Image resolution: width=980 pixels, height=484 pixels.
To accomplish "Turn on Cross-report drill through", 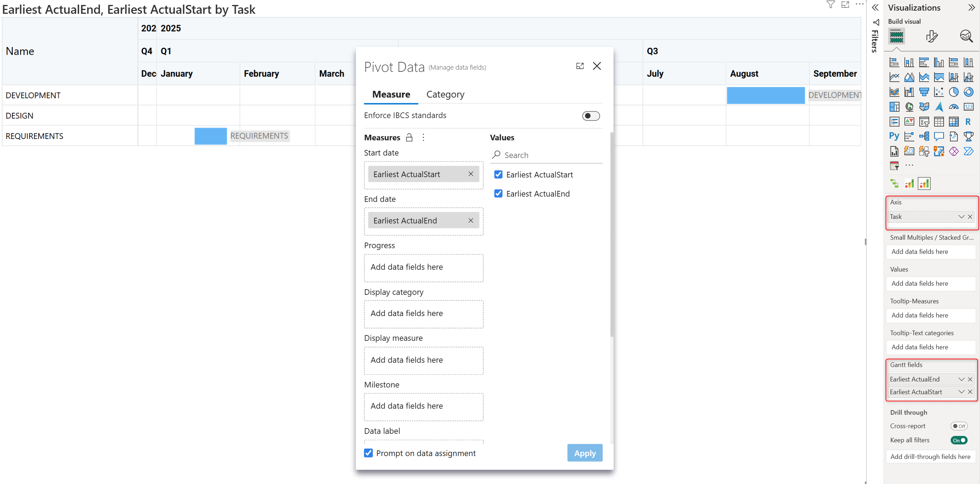I will tap(958, 426).
